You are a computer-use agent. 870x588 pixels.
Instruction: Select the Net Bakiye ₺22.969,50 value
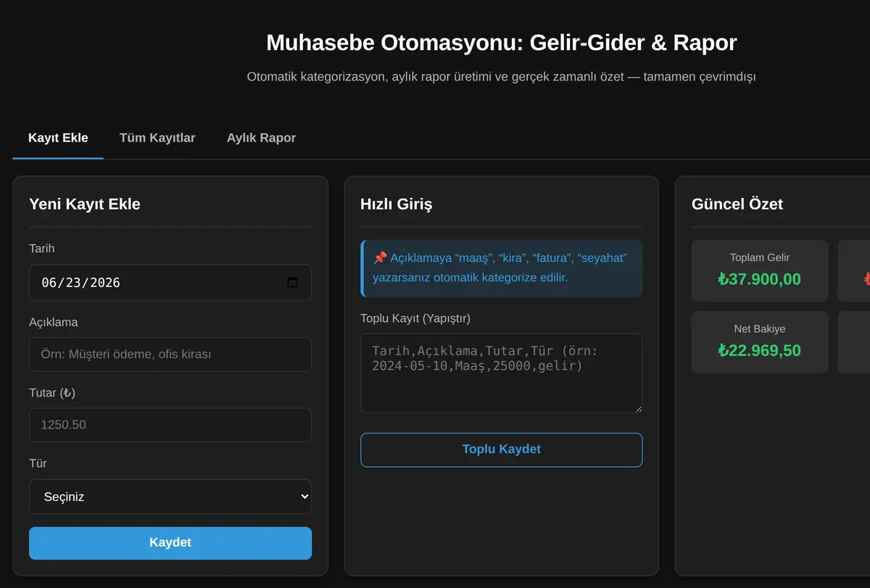(x=760, y=350)
